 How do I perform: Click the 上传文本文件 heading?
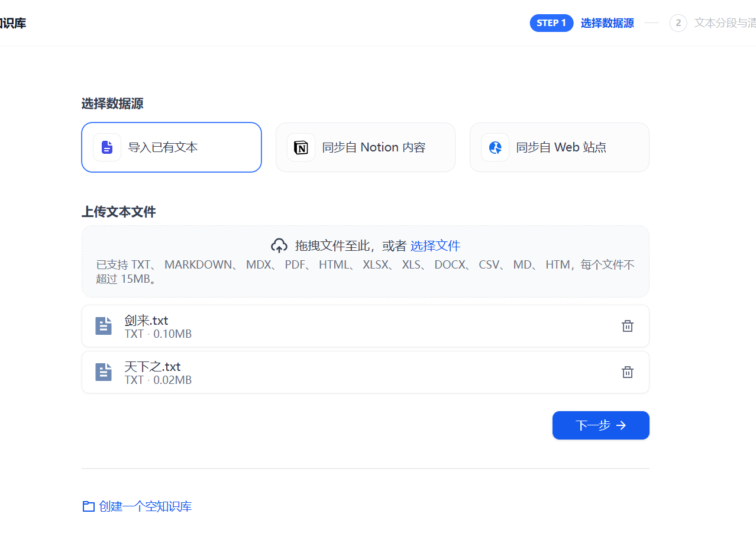(119, 212)
